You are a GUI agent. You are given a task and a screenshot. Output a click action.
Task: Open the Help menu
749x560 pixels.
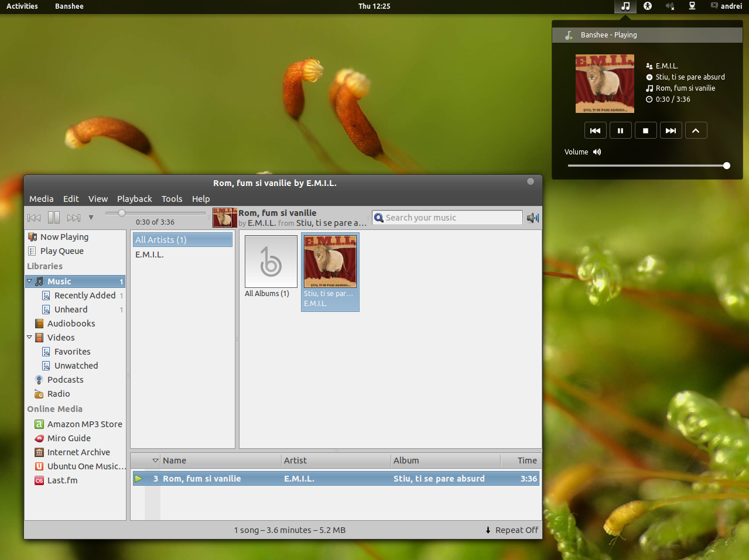point(201,199)
